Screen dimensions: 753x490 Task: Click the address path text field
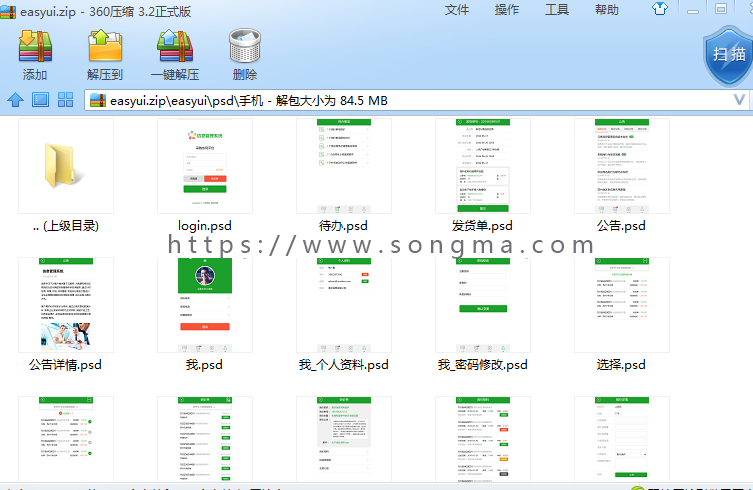click(416, 100)
